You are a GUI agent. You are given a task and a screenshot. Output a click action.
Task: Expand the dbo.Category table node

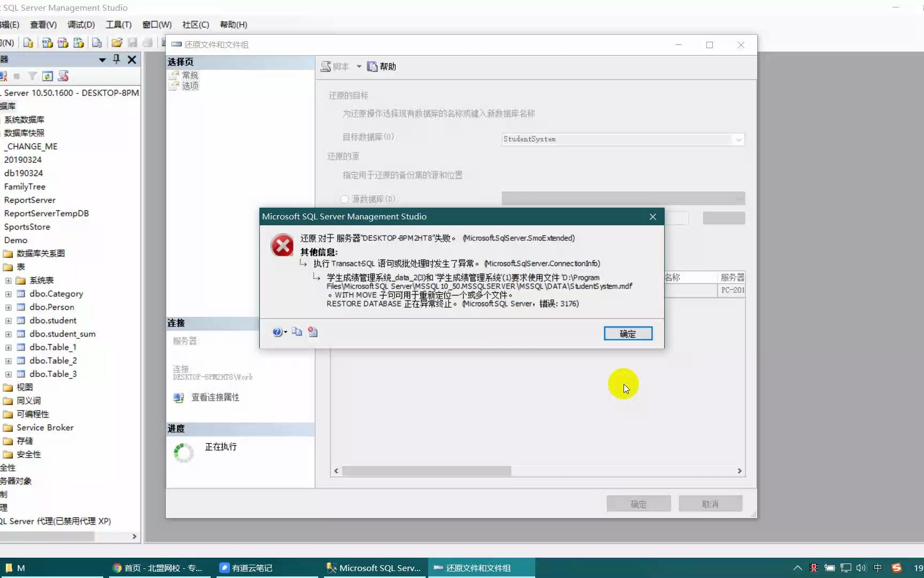pyautogui.click(x=8, y=294)
